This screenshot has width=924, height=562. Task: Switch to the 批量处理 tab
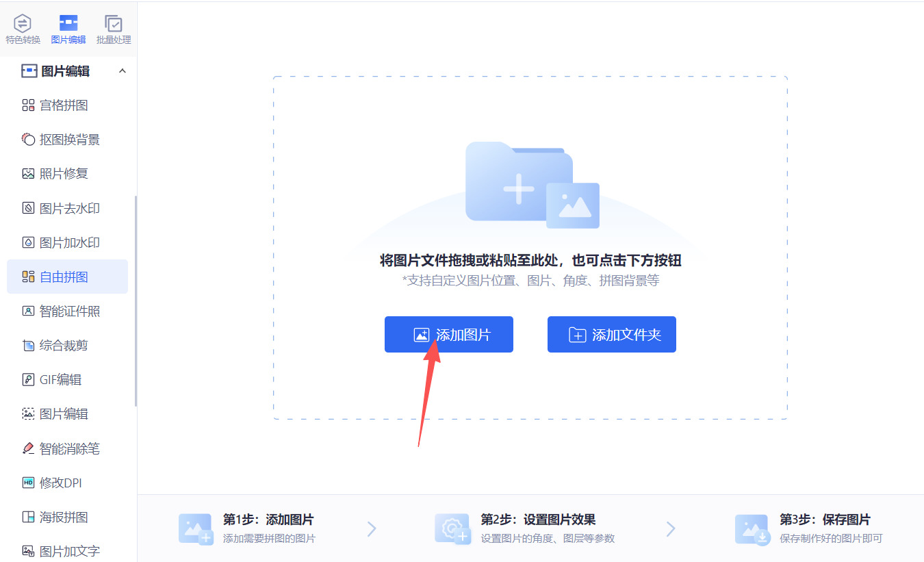click(114, 29)
